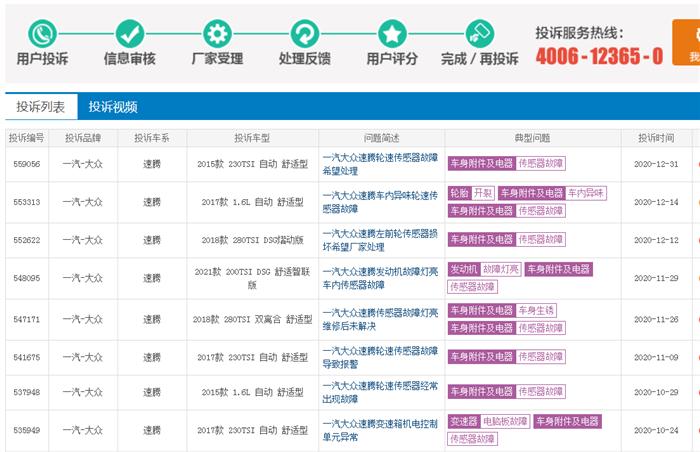Viewport: 700px width, 452px height.
Task: Open complaint 一汽大众速腾左前轮传感器损坏希望厂家处理
Action: (380, 240)
